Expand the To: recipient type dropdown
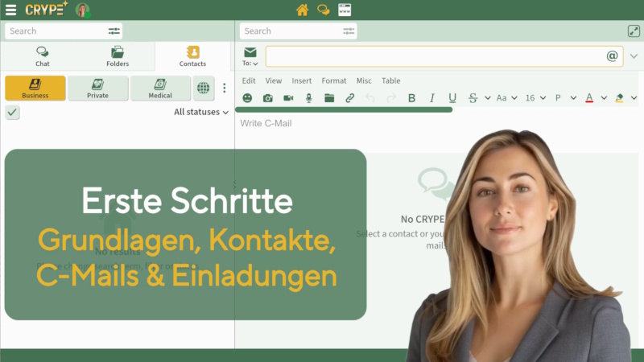This screenshot has height=362, width=644. (x=250, y=63)
